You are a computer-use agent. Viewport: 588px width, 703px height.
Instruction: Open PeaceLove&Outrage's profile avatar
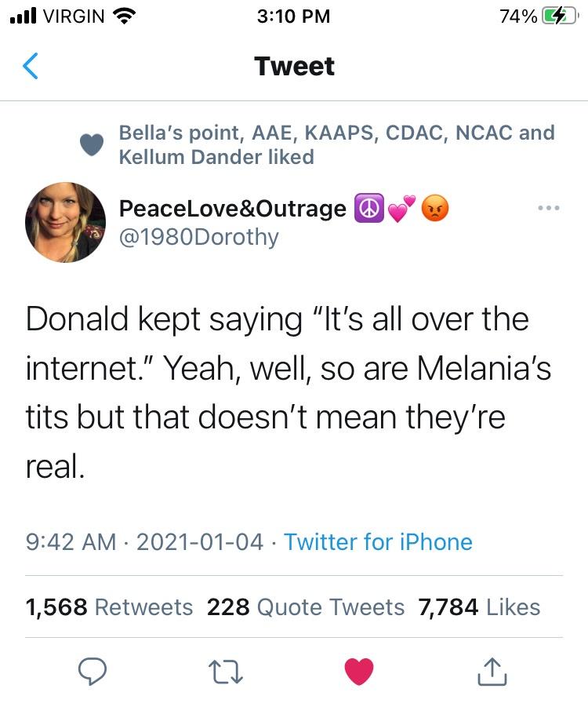coord(65,222)
